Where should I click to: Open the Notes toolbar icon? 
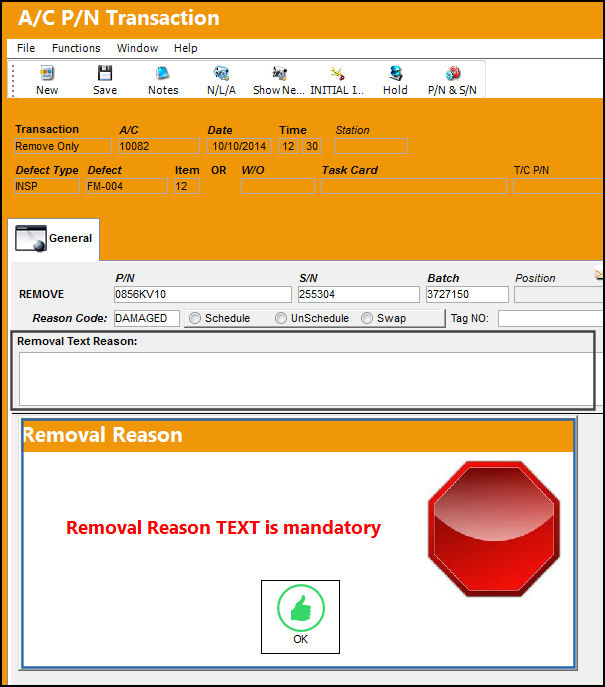tap(163, 73)
